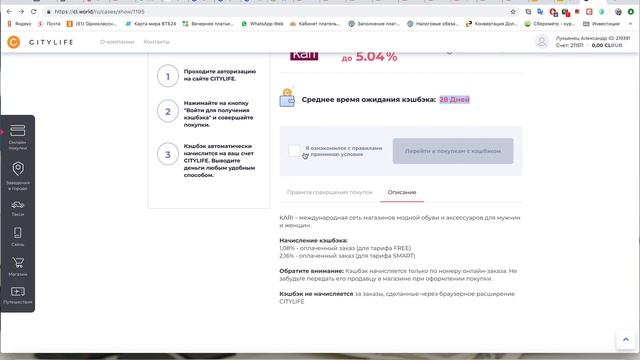The image size is (640, 360).
Task: Click the KARI store logo
Action: [x=304, y=56]
